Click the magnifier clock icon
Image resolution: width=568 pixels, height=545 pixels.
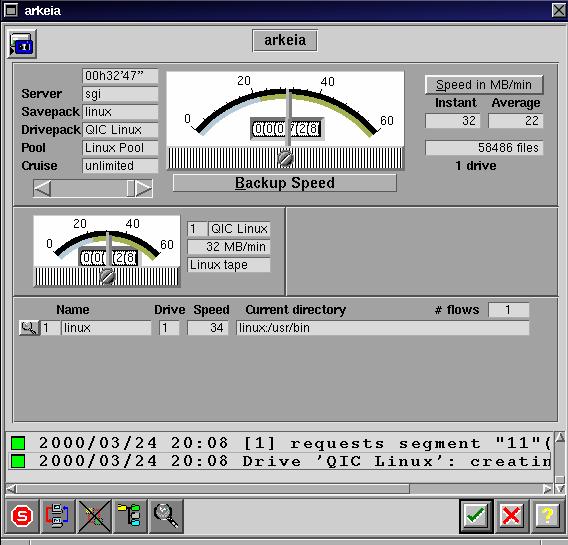[166, 516]
